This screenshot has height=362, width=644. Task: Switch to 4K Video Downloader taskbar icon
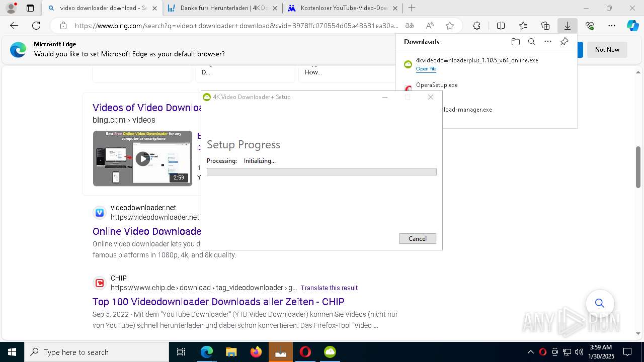click(x=330, y=352)
